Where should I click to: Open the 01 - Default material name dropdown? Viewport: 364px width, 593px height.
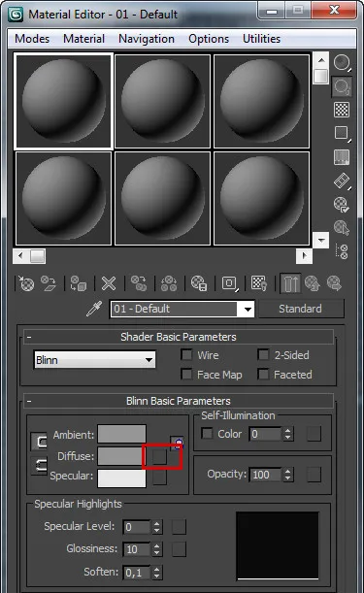pyautogui.click(x=182, y=309)
